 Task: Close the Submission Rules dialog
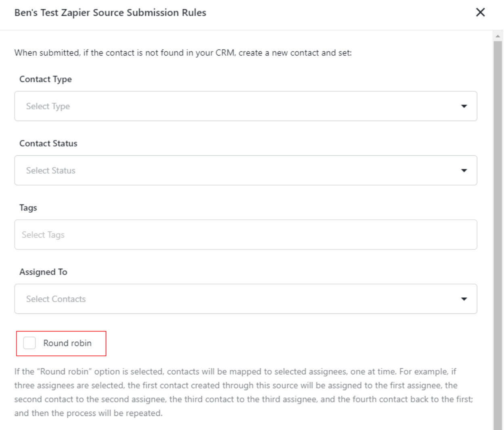480,13
